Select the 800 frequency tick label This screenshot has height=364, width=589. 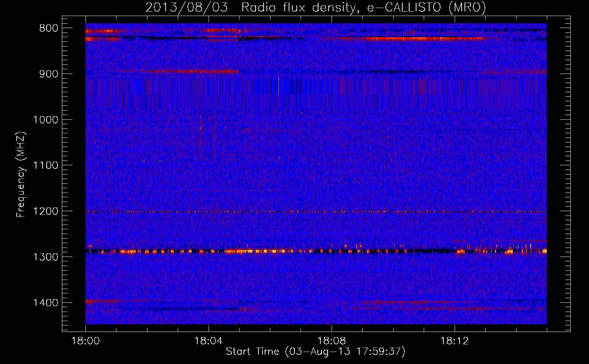point(49,28)
